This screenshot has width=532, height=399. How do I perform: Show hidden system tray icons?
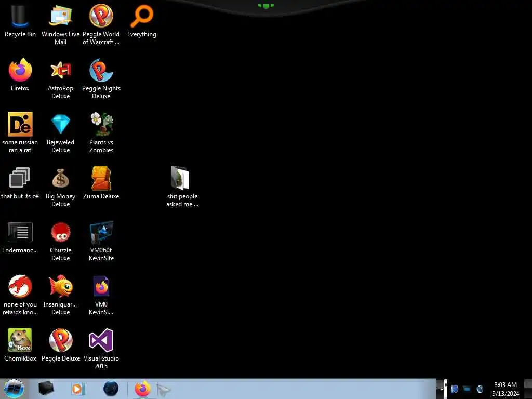442,389
